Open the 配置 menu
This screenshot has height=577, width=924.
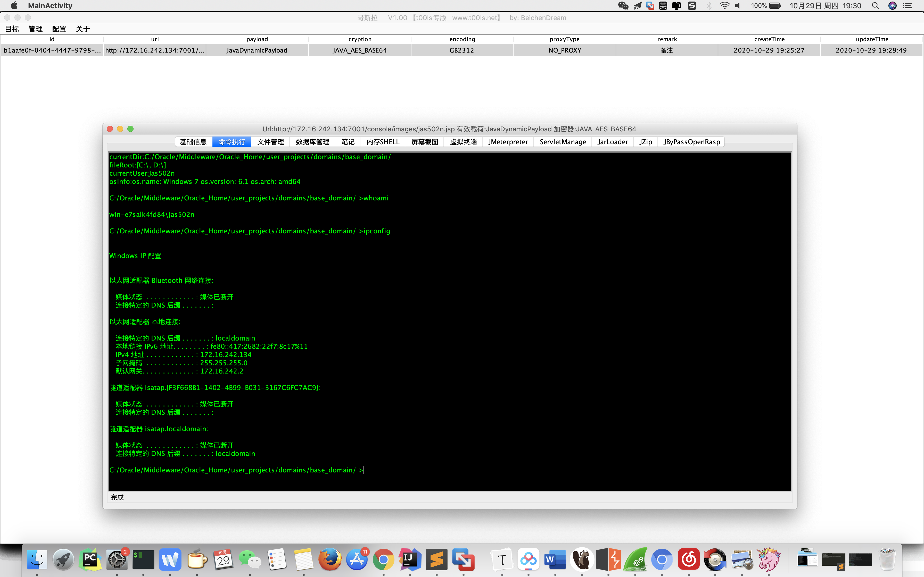59,29
